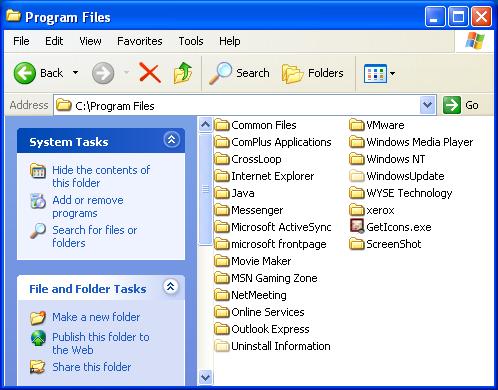The height and width of the screenshot is (390, 498).
Task: Select the ComPlus Applications folder icon
Action: pos(222,142)
